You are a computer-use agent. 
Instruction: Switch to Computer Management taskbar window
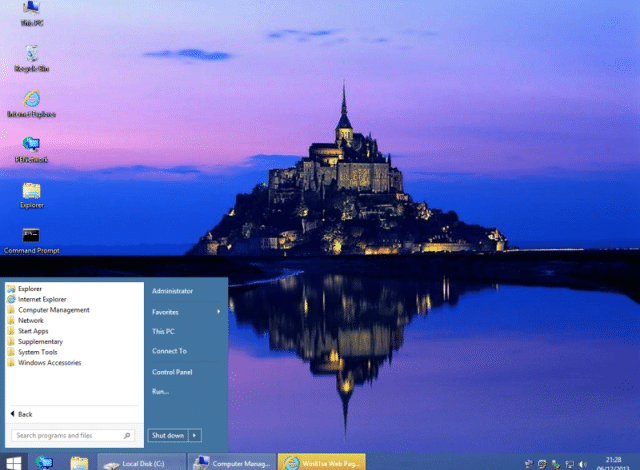click(232, 463)
